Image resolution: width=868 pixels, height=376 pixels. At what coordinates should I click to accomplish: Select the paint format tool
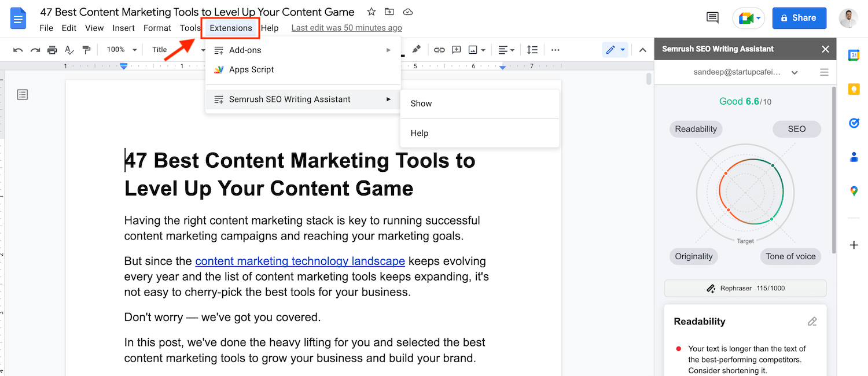tap(86, 50)
